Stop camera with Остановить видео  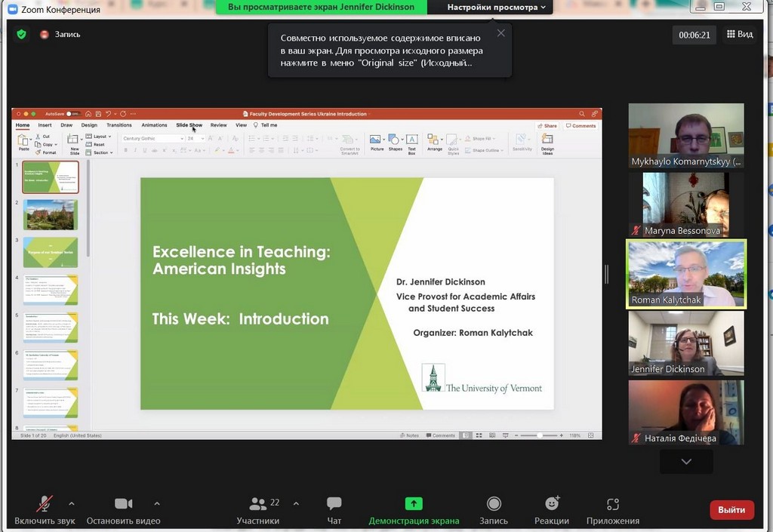(123, 509)
